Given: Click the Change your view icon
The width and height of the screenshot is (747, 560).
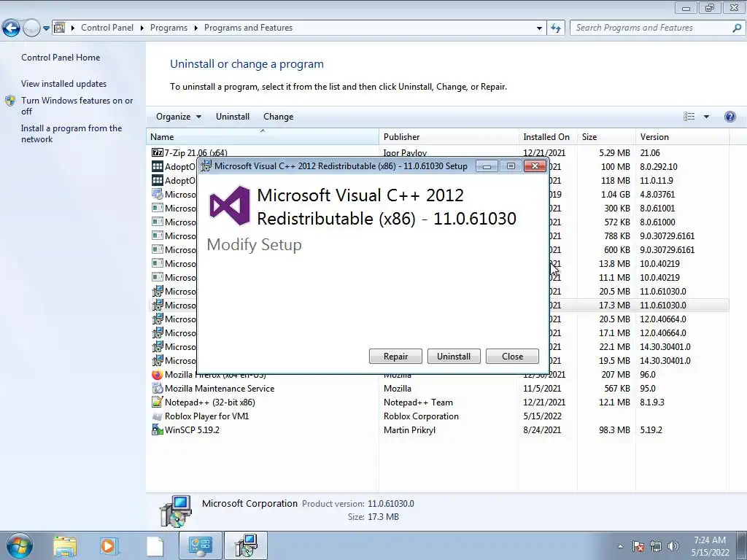Looking at the screenshot, I should 689,117.
